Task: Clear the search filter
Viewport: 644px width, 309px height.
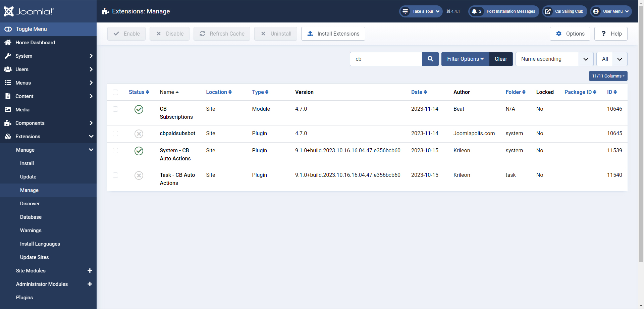Action: (x=501, y=59)
